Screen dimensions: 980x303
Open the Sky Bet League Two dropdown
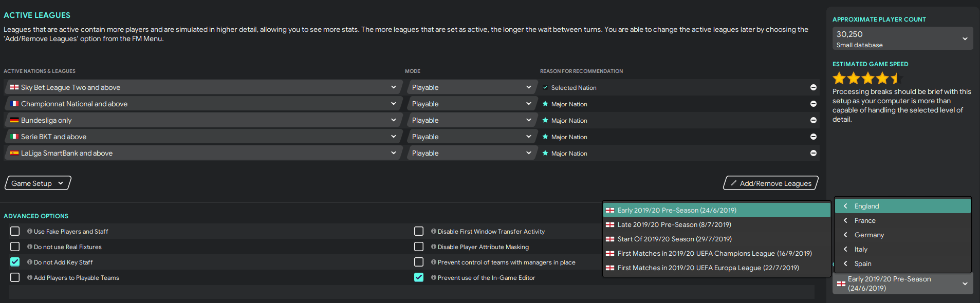(x=203, y=87)
